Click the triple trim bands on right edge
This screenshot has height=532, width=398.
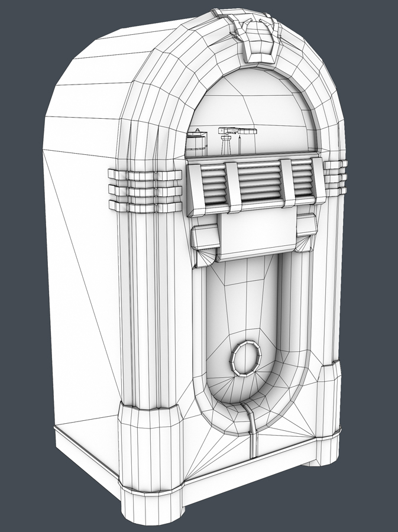[335, 177]
